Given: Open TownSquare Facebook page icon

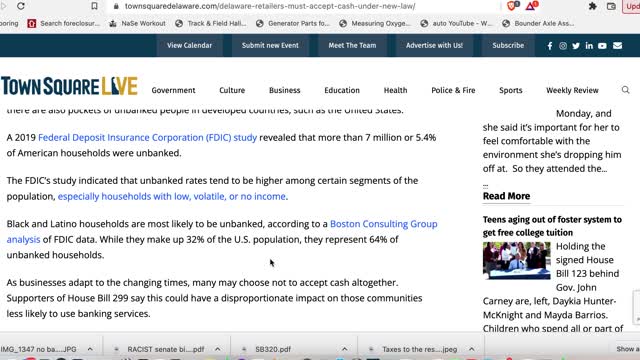Looking at the screenshot, I should click(550, 46).
